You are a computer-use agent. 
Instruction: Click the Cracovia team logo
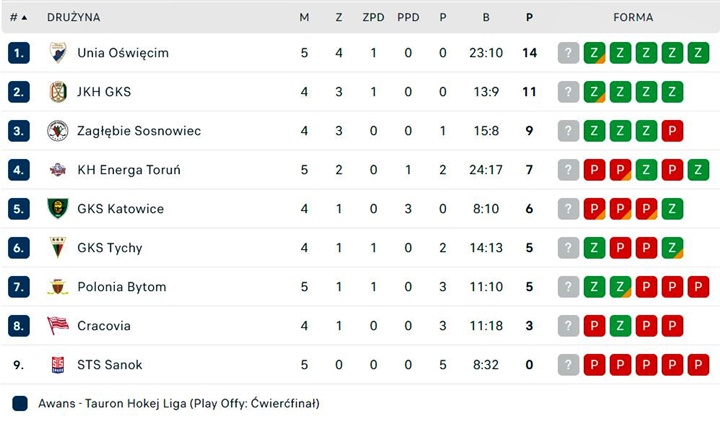pyautogui.click(x=58, y=326)
